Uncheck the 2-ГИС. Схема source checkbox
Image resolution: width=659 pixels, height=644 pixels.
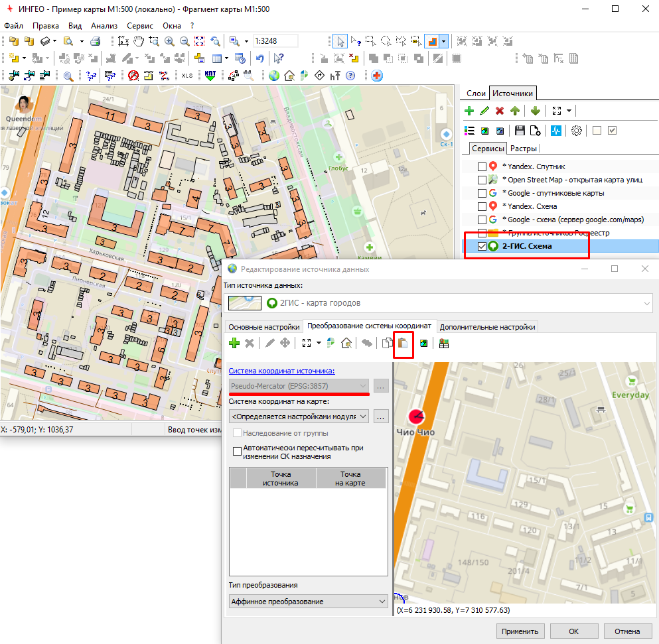tap(482, 246)
